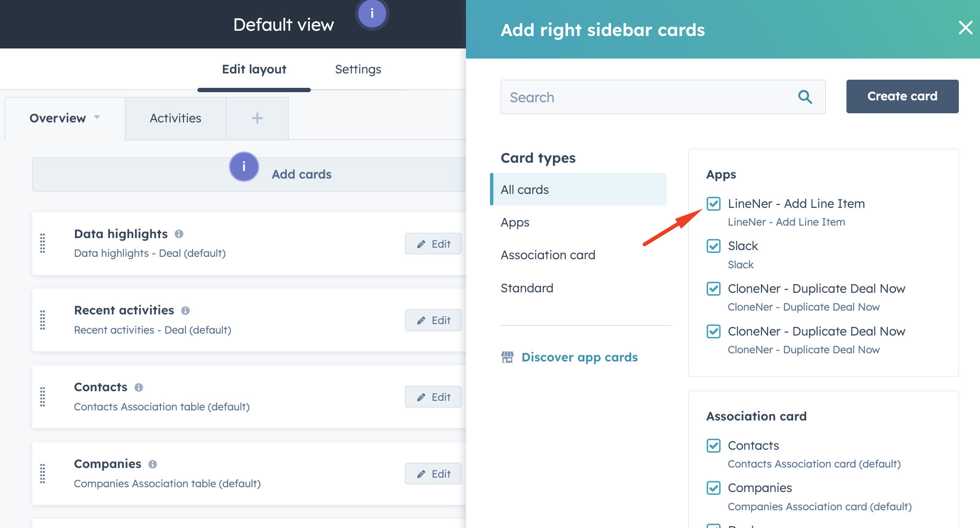Viewport: 980px width, 528px height.
Task: Click 'Data highlights - Deal (default)' subtitle
Action: pyautogui.click(x=150, y=253)
